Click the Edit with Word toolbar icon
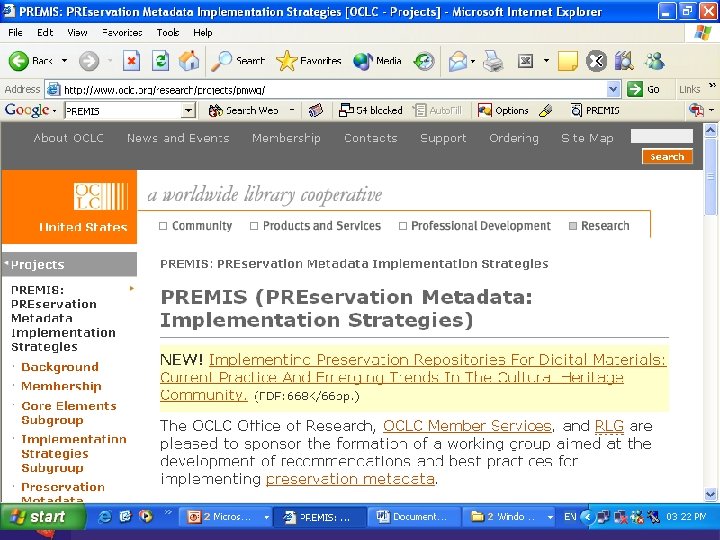This screenshot has height=540, width=720. [525, 61]
